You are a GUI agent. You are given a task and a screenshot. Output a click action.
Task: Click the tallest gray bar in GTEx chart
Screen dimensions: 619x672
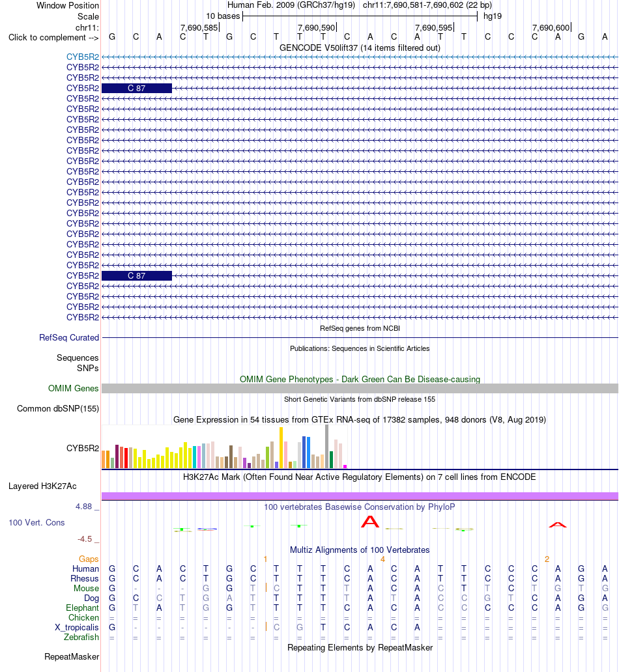point(327,446)
